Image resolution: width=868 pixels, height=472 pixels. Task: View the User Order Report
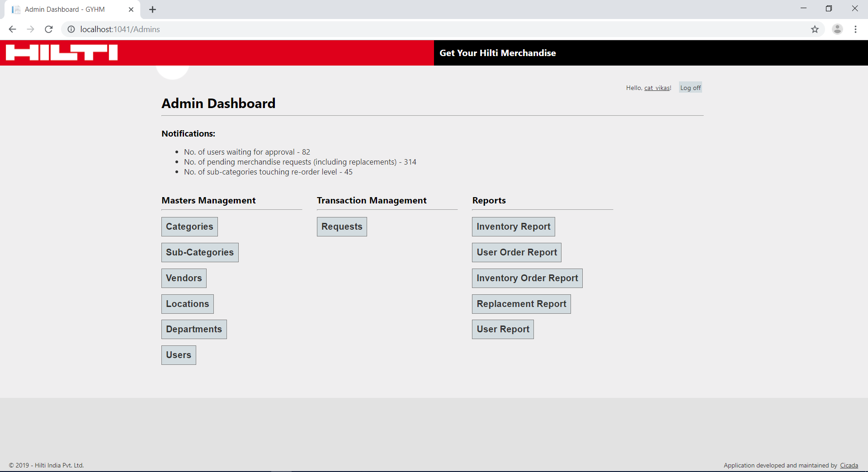tap(517, 252)
